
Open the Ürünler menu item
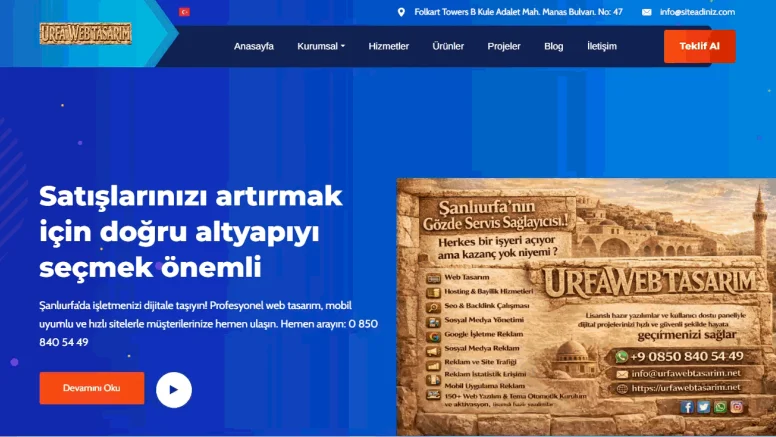[448, 46]
